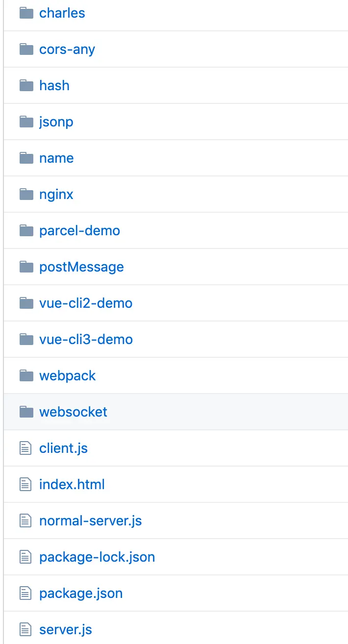Click the folder icon beside jsonp
Image resolution: width=348 pixels, height=644 pixels.
pos(26,122)
